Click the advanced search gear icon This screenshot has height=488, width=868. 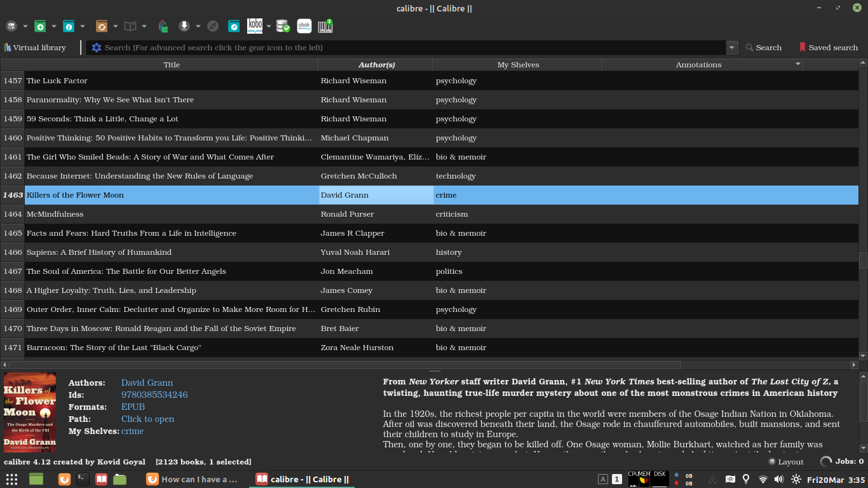point(97,48)
